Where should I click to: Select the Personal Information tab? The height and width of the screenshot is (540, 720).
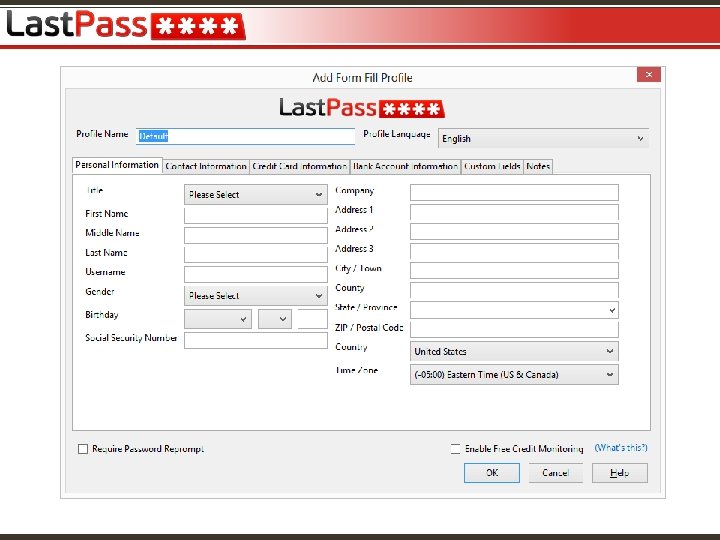[x=117, y=165]
